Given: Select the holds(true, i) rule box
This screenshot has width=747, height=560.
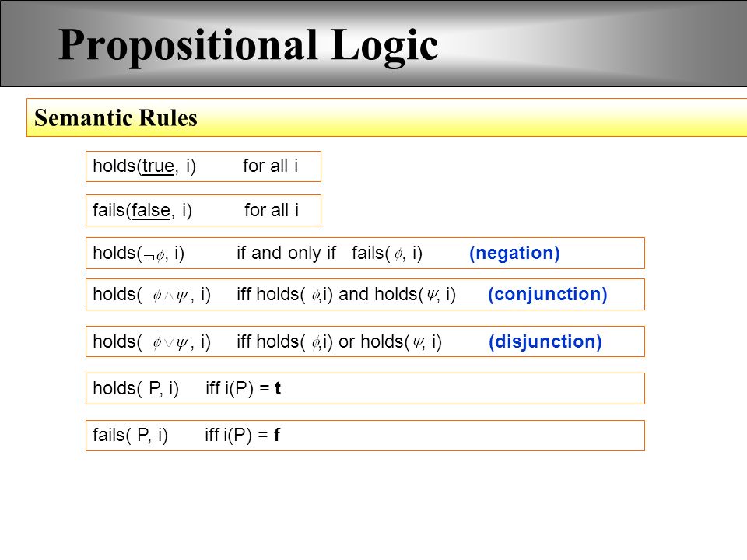Looking at the screenshot, I should click(203, 166).
